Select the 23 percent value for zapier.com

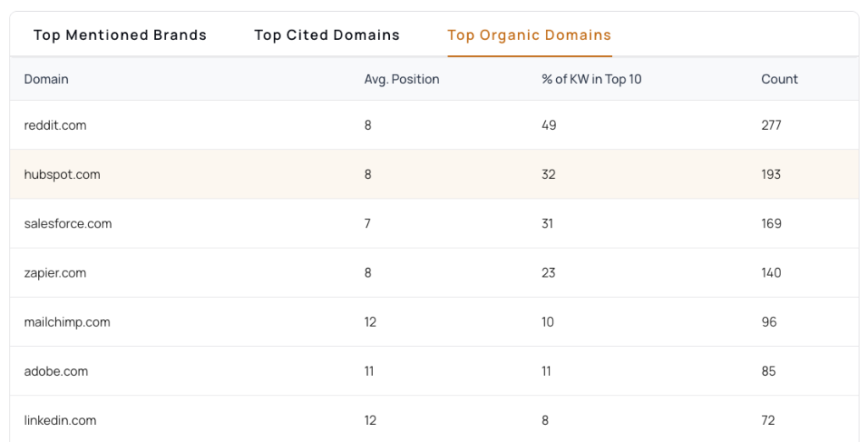548,273
